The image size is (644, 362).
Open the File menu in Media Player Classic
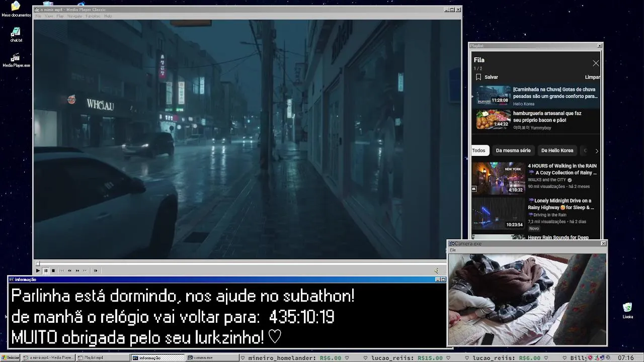(x=38, y=16)
